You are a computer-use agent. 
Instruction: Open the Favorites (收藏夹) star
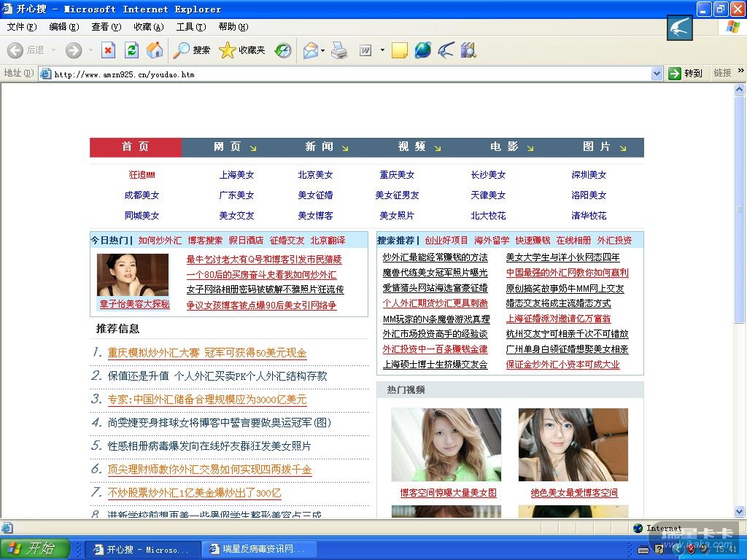[x=242, y=50]
